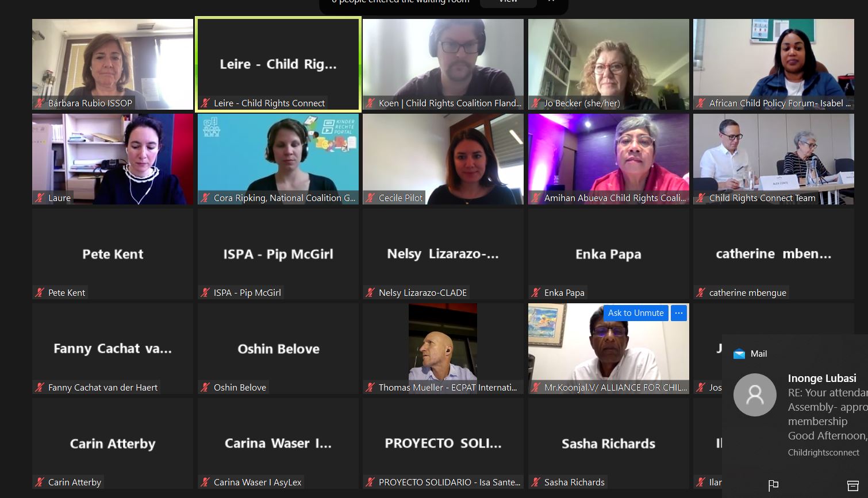Image resolution: width=868 pixels, height=498 pixels.
Task: Click the flag icon on the mail notification
Action: click(x=773, y=486)
